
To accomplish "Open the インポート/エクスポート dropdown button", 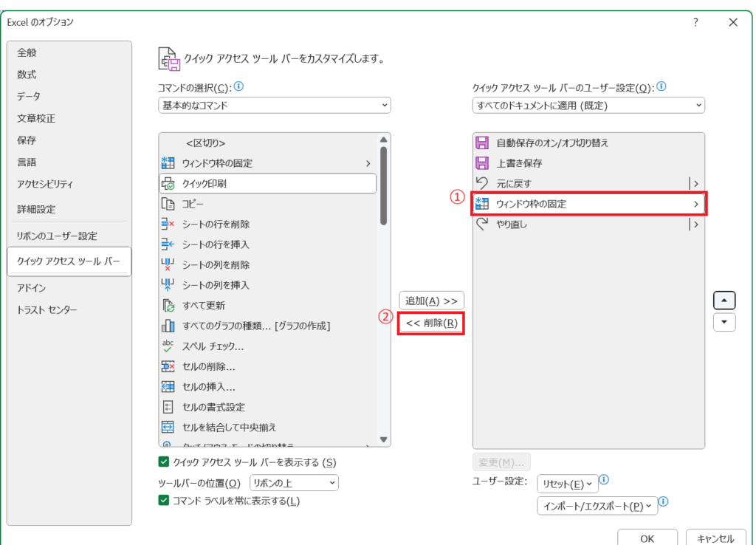I will 597,506.
